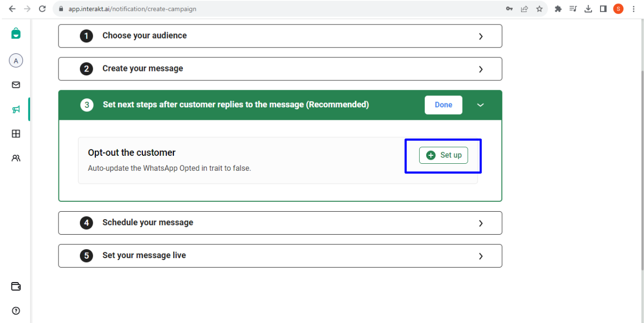Open the orange S profile avatar
Viewport: 644px width, 323px height.
pyautogui.click(x=618, y=8)
